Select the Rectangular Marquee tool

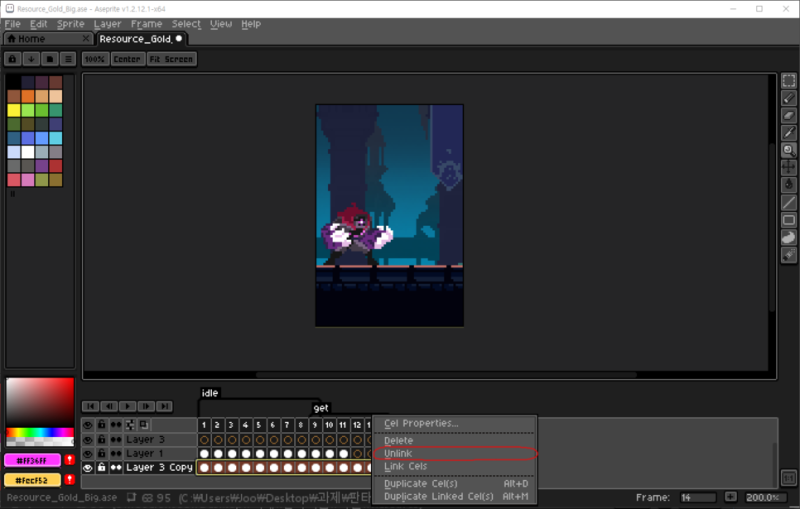[789, 81]
